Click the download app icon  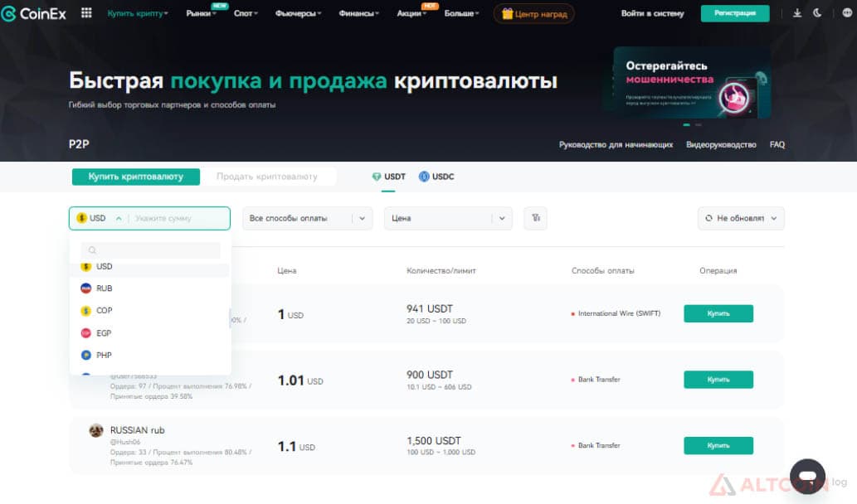[797, 13]
